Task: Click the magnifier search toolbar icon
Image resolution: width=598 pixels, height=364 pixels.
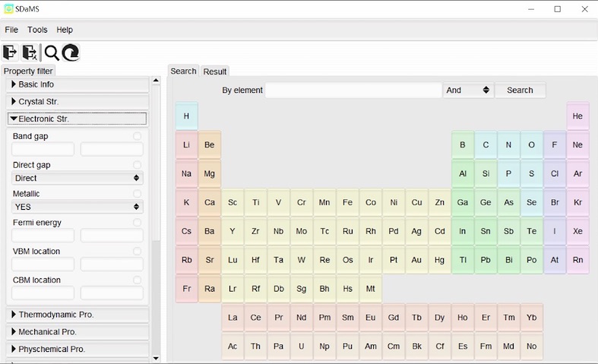Action: tap(52, 52)
